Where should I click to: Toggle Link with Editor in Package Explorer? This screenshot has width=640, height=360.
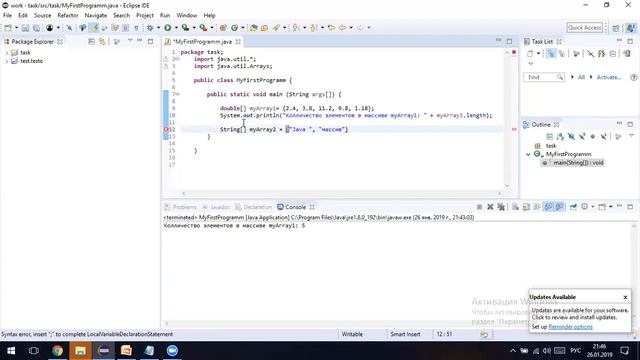(x=102, y=42)
